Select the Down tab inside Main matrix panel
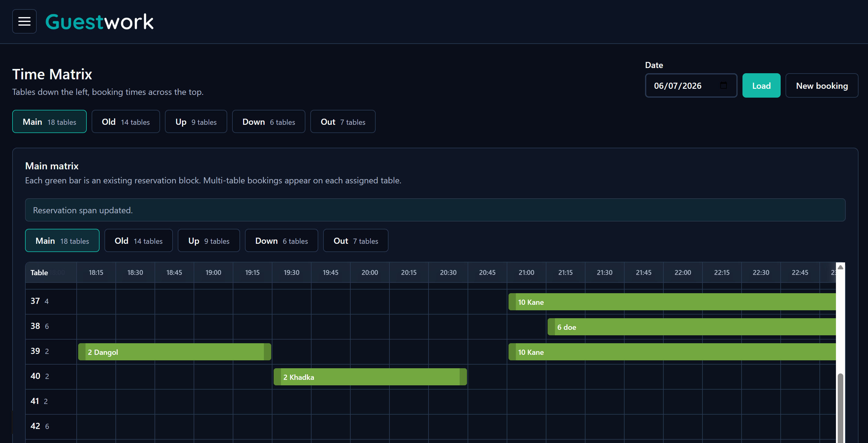 pyautogui.click(x=281, y=240)
